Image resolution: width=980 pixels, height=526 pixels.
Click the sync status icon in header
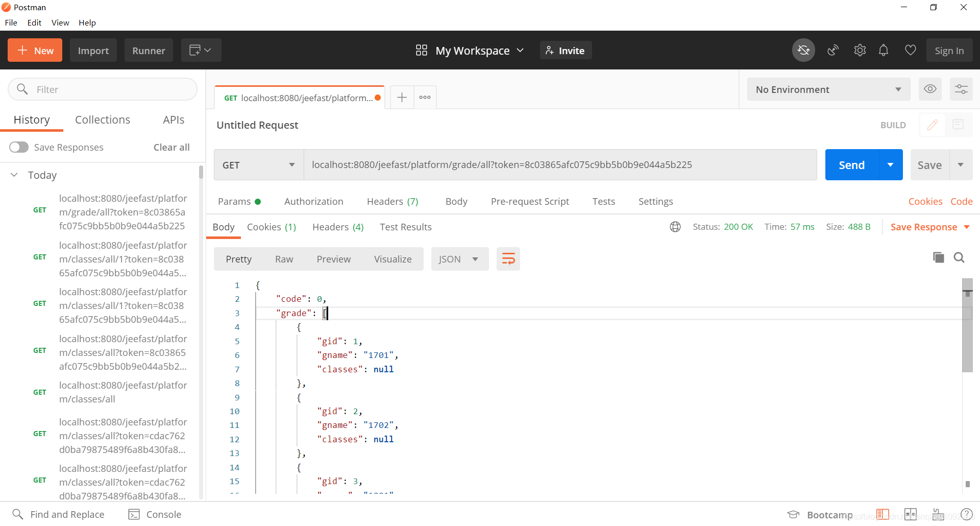click(x=803, y=50)
